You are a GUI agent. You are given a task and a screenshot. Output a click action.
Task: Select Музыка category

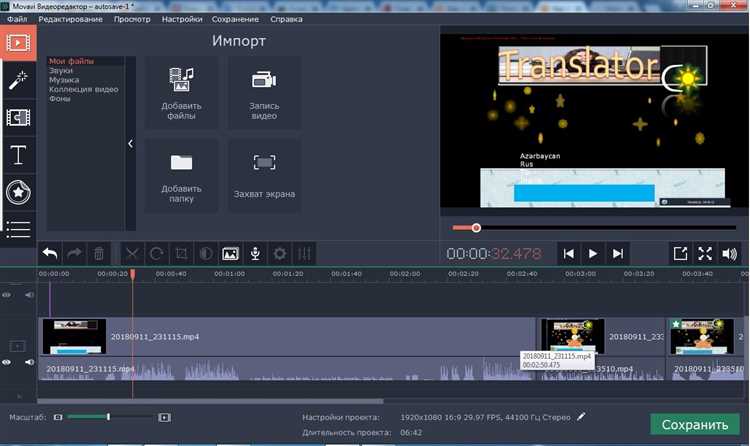(x=64, y=80)
